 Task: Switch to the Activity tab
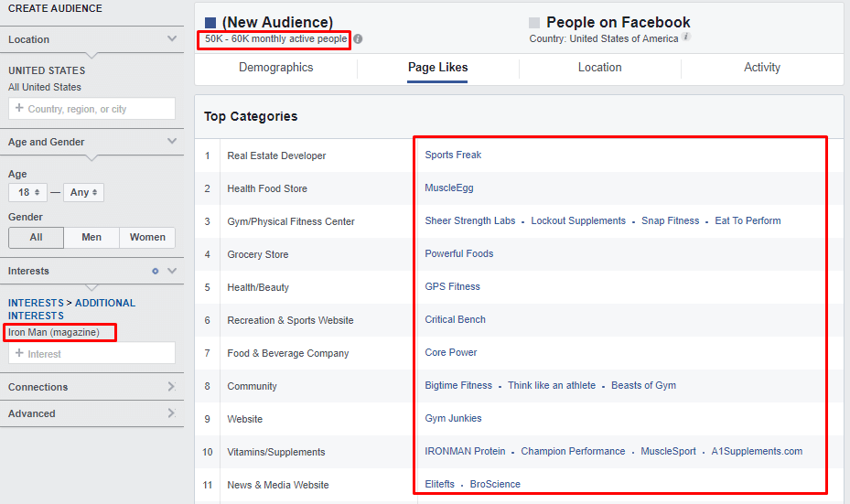tap(761, 68)
